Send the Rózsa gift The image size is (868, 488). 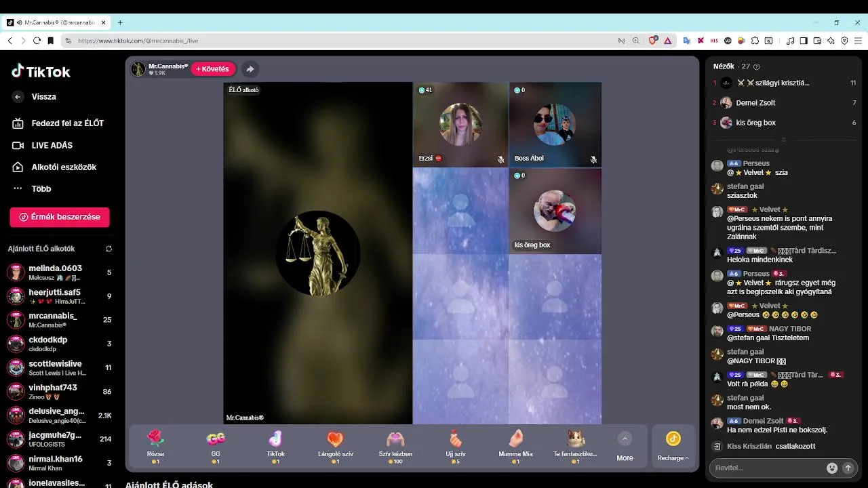(155, 446)
